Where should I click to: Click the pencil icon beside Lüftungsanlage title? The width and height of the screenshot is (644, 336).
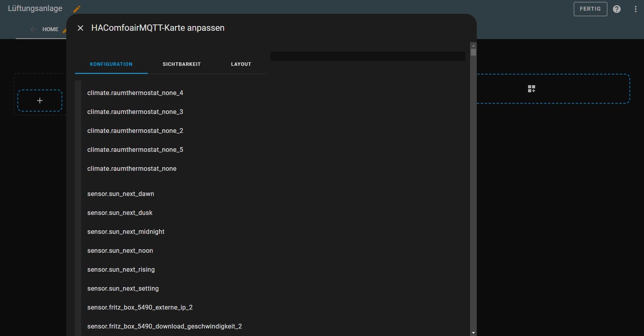(x=77, y=9)
